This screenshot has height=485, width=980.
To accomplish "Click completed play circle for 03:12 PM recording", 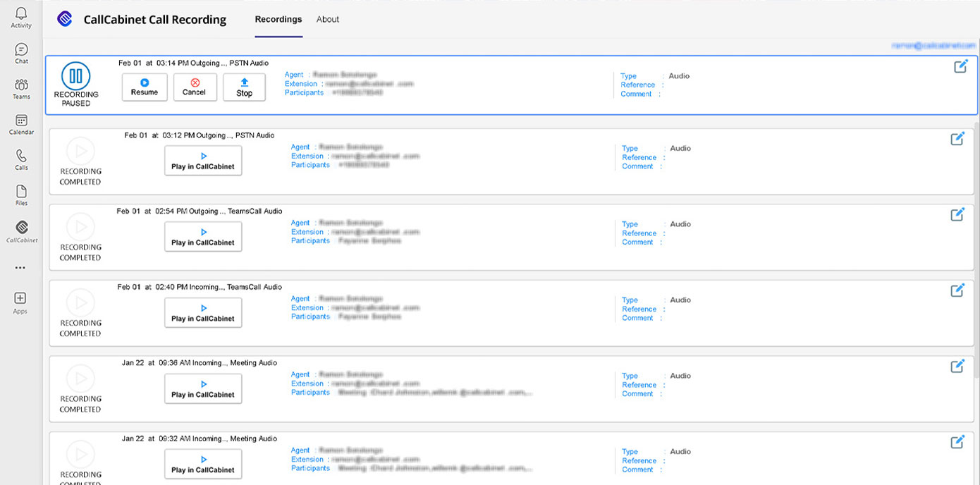I will click(80, 151).
